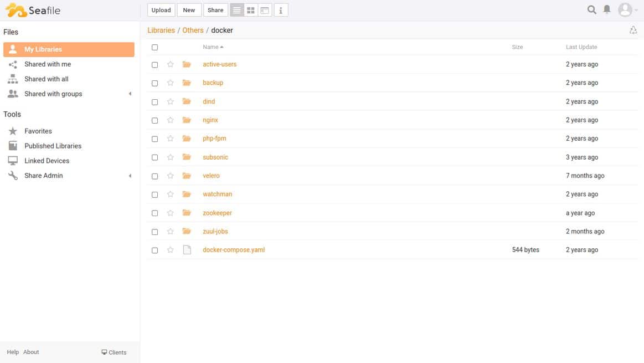Open the search magnifier icon
The image size is (644, 363).
pyautogui.click(x=591, y=10)
